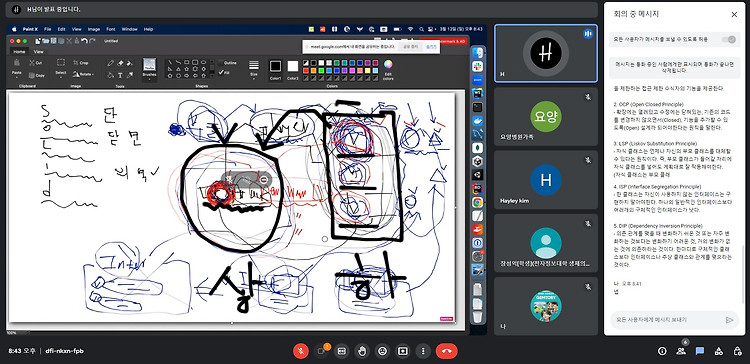Open emoji reactions in Meet

(382, 351)
